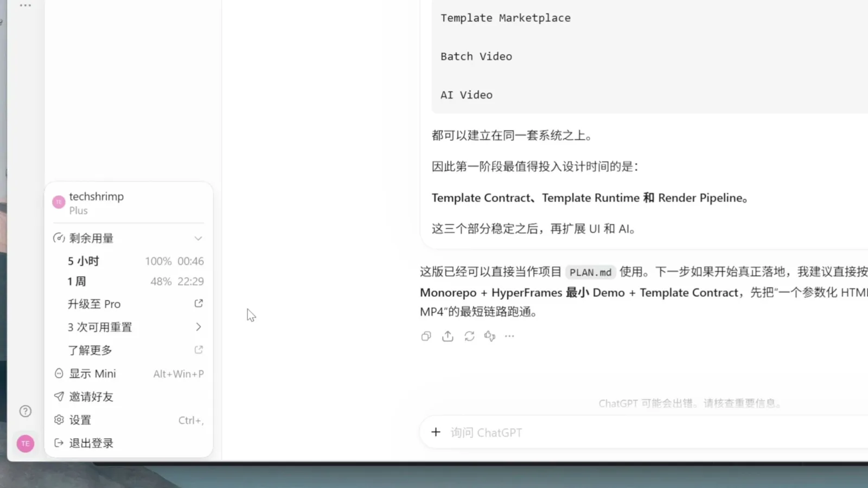Choose 退出登录 menu entry

[x=129, y=443]
